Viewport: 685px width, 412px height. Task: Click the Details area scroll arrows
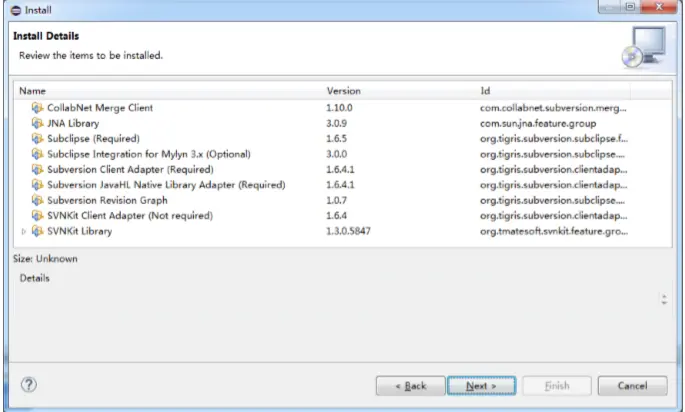click(664, 299)
